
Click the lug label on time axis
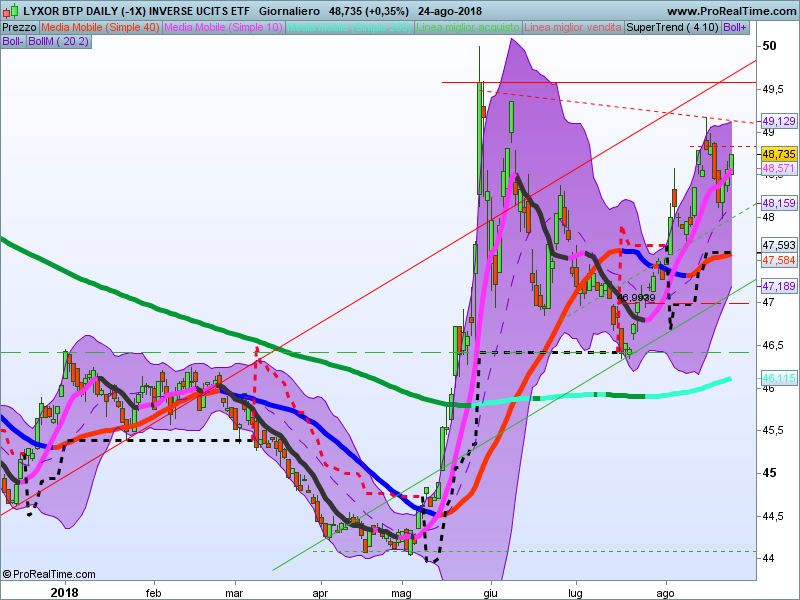tap(576, 593)
